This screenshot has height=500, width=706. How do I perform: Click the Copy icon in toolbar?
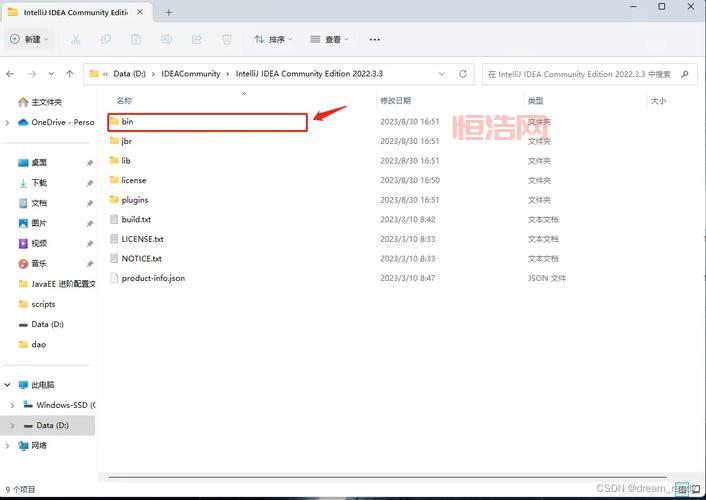pyautogui.click(x=106, y=39)
